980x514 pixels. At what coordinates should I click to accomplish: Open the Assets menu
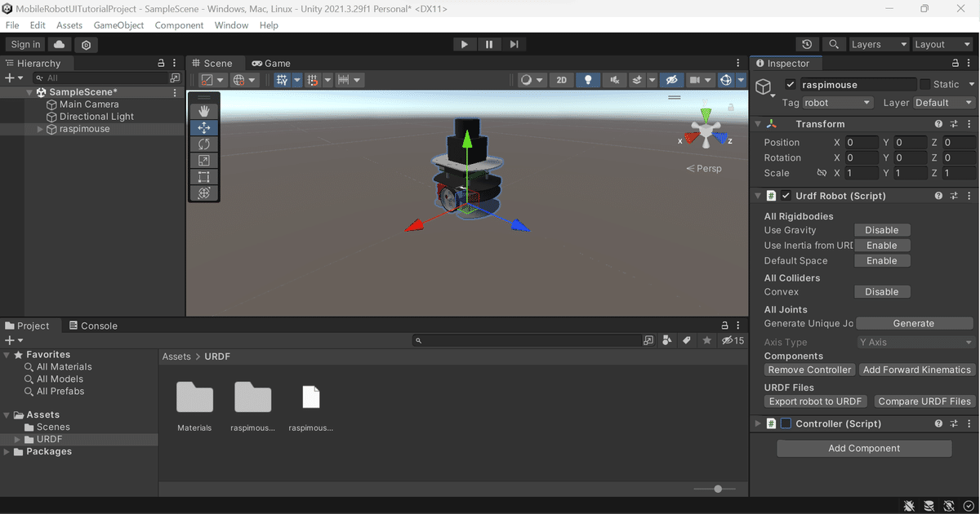[x=69, y=25]
